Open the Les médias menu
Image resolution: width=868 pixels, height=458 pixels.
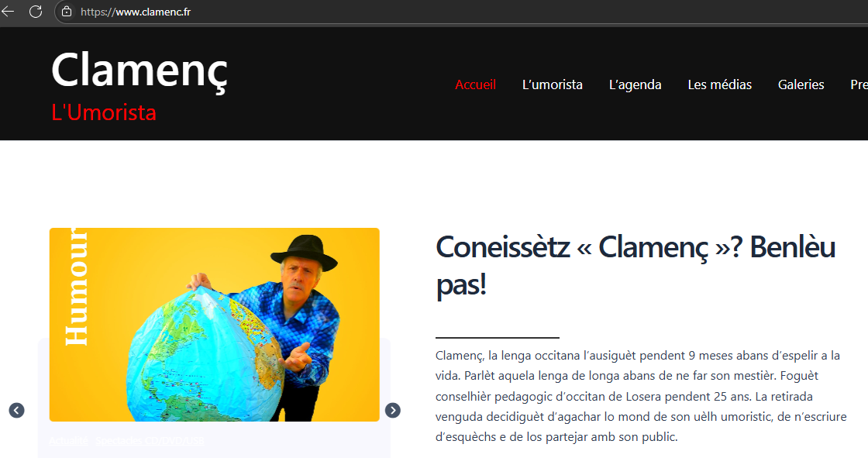(720, 84)
